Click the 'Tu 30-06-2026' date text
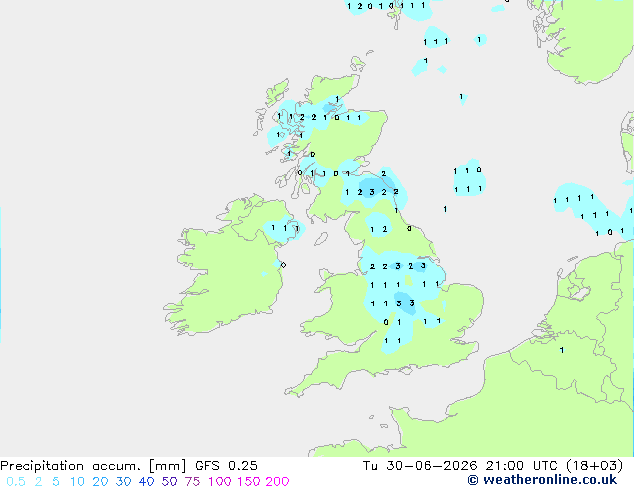 (x=420, y=466)
